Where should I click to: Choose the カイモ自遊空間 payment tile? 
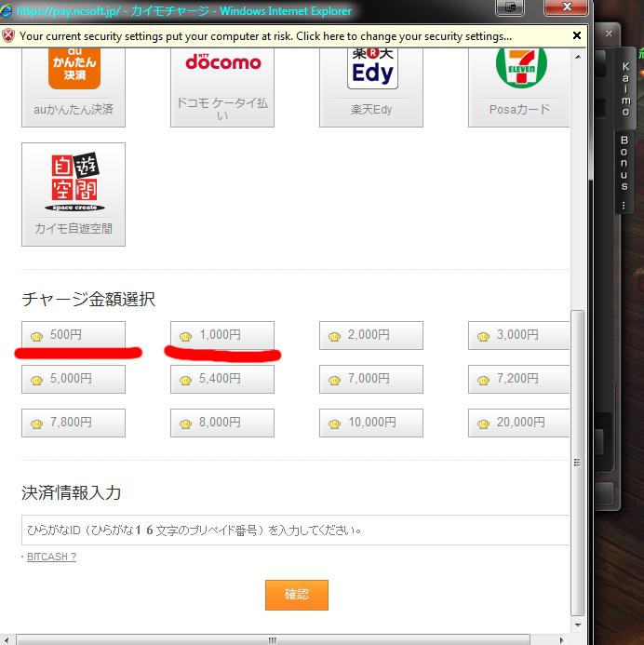(x=74, y=195)
